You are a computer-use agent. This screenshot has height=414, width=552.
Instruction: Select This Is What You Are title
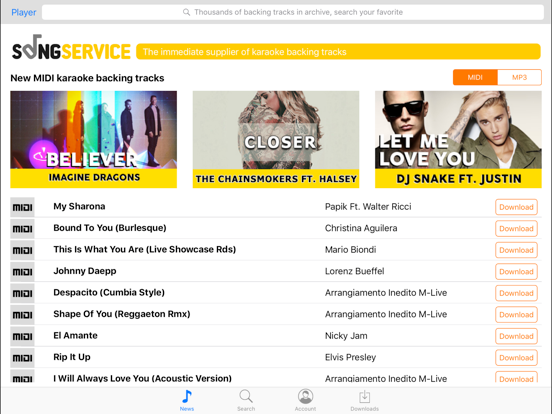(x=144, y=249)
